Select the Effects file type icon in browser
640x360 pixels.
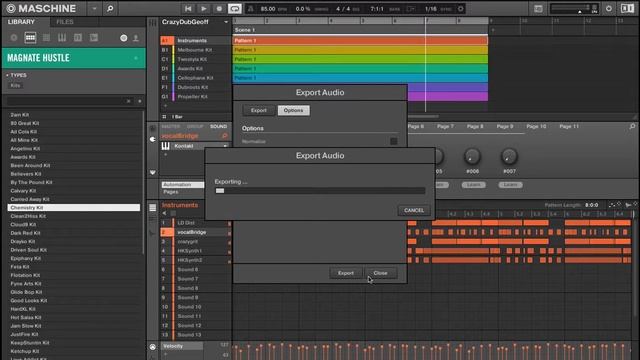(78, 38)
